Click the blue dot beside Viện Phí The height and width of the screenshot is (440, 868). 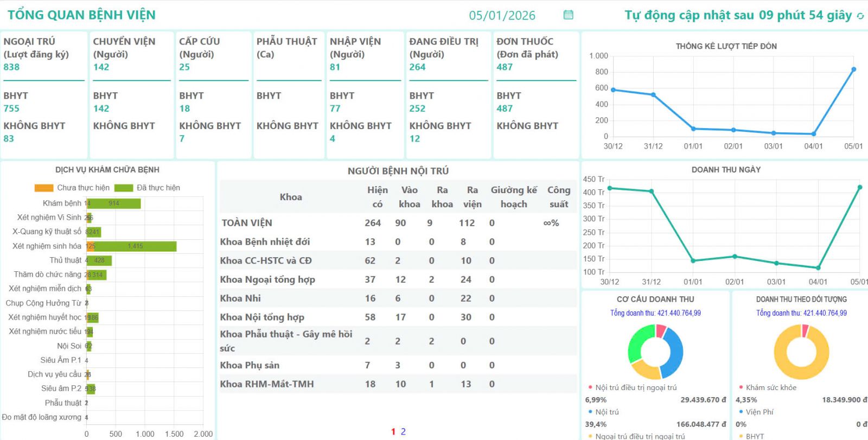pos(741,412)
